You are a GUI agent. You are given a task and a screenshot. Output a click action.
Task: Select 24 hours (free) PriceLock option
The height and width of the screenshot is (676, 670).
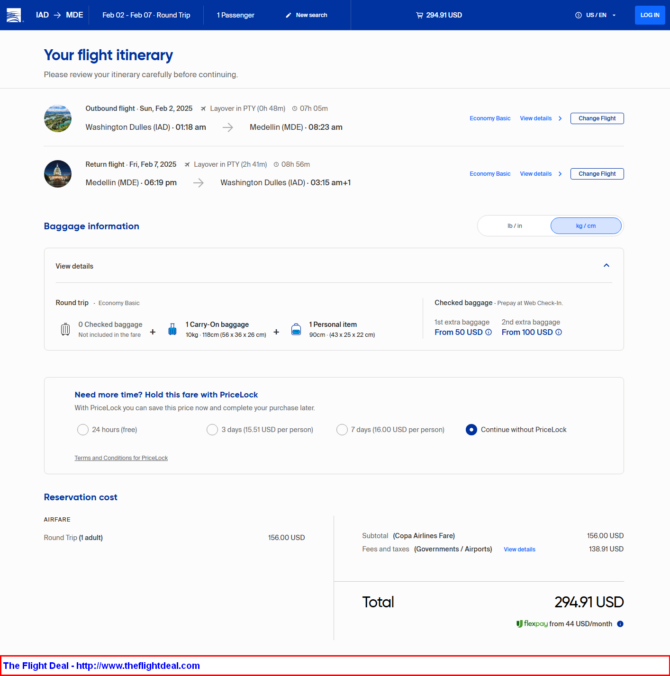[x=82, y=430]
